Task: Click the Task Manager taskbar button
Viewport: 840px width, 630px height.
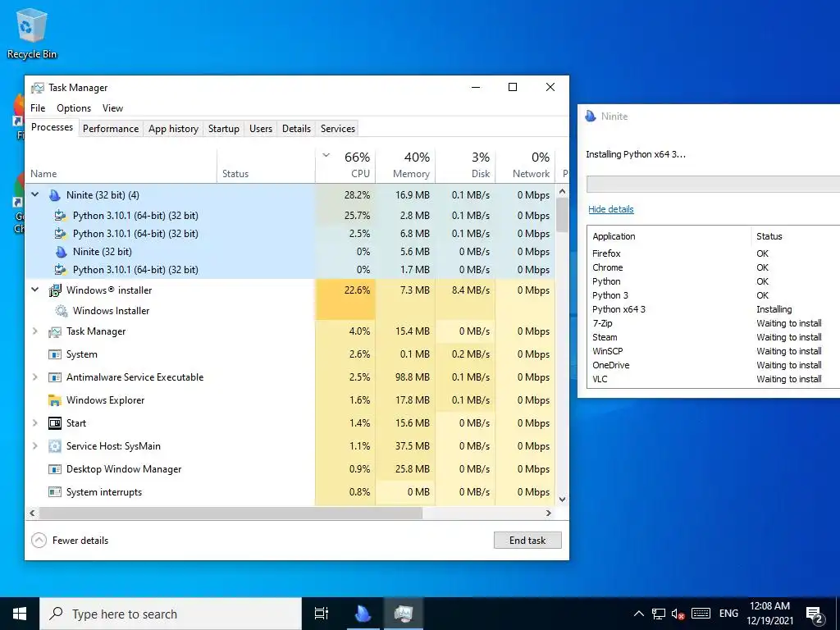Action: [x=404, y=614]
